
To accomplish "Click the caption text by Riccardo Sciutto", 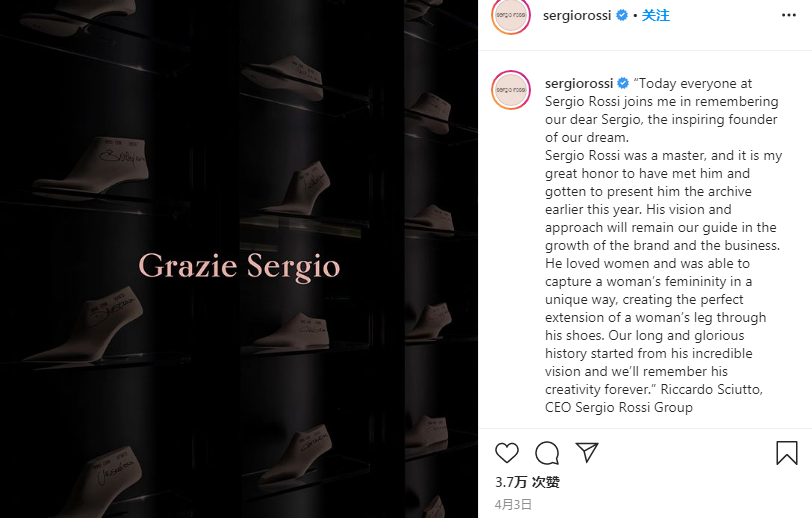I will [x=662, y=245].
